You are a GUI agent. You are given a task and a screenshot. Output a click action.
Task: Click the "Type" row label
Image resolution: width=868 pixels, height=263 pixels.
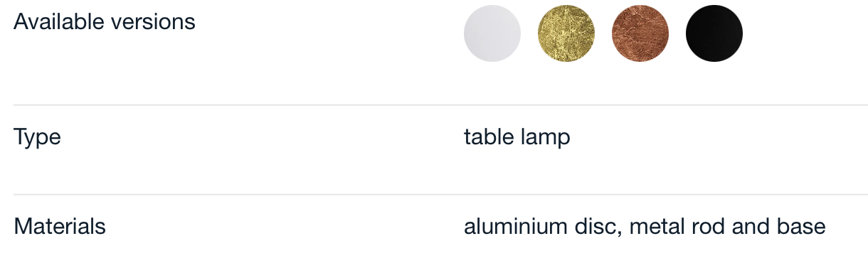[37, 136]
